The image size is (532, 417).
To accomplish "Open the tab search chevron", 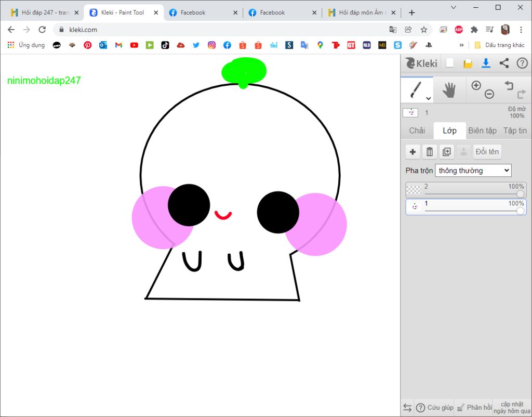I will click(x=453, y=7).
